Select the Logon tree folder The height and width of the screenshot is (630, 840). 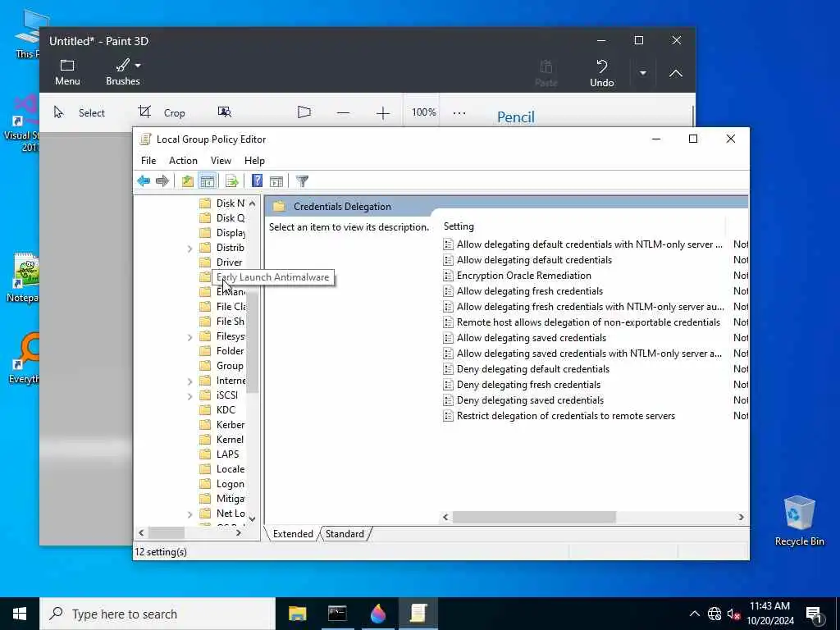tap(231, 484)
